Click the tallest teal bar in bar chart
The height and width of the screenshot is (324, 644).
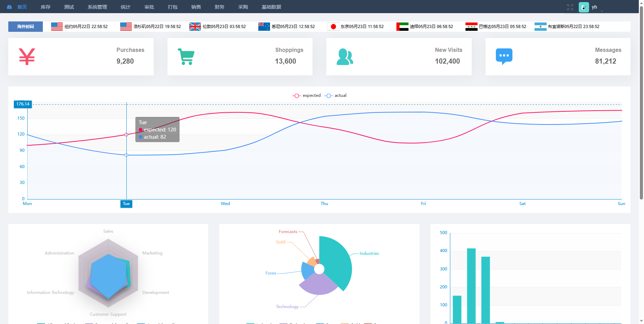pos(471,286)
